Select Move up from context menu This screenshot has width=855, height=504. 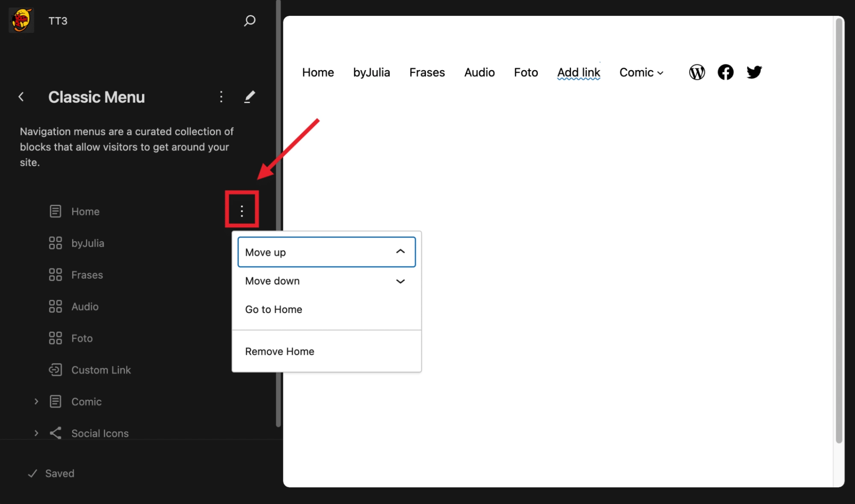327,252
